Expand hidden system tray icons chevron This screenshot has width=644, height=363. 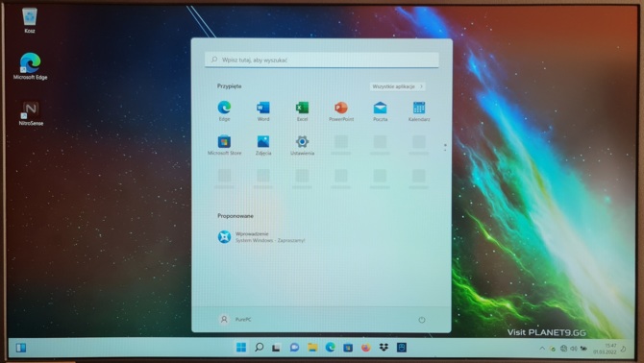pyautogui.click(x=542, y=349)
